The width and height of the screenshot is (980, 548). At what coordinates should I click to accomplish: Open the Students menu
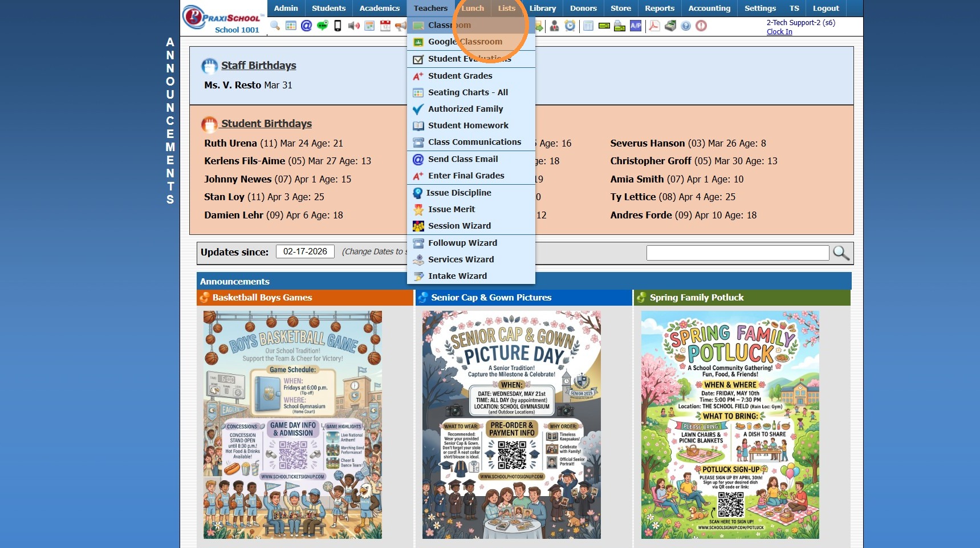click(x=328, y=8)
